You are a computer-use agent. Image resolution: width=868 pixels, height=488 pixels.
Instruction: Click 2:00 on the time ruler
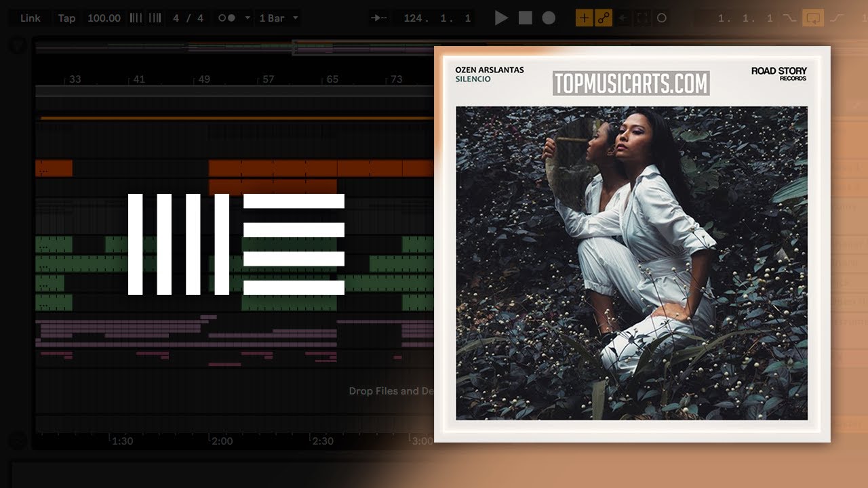point(222,441)
